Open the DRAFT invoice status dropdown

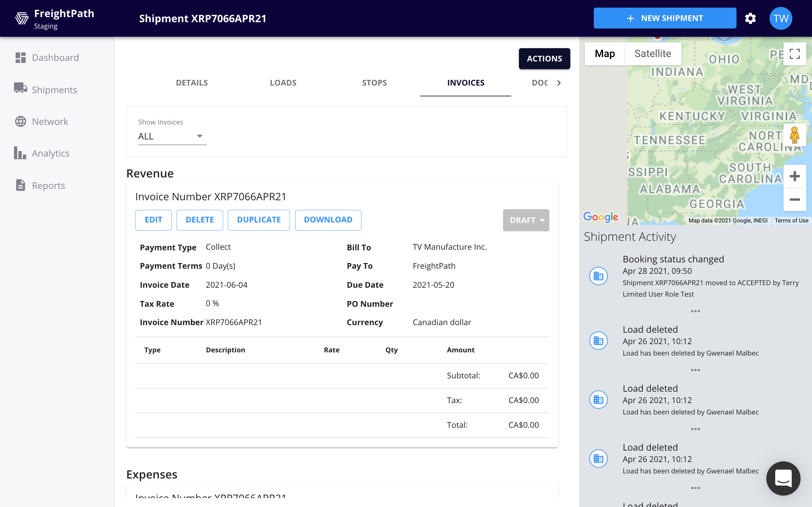point(526,220)
